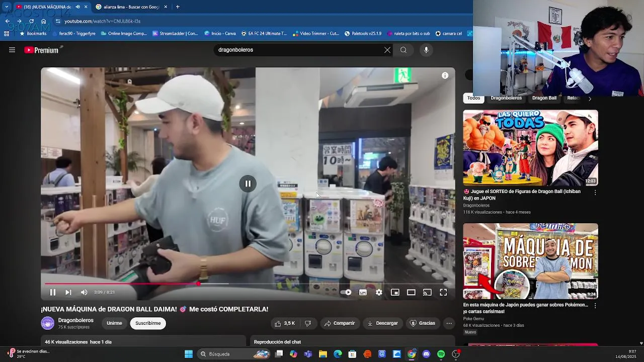Image resolution: width=644 pixels, height=362 pixels.
Task: Enter fullscreen mode
Action: [443, 292]
